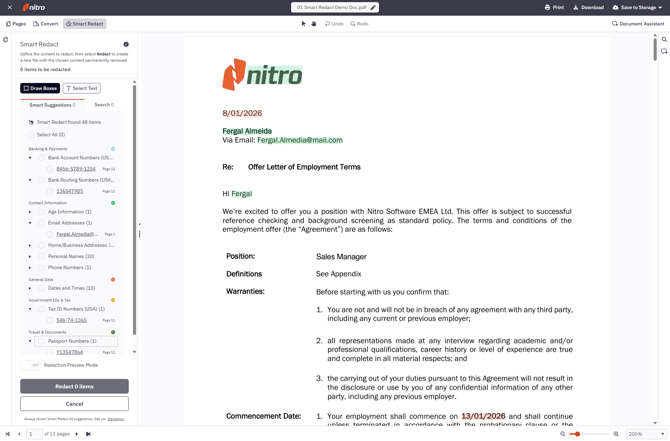This screenshot has height=441, width=670.
Task: Click the page number input field
Action: 34,434
